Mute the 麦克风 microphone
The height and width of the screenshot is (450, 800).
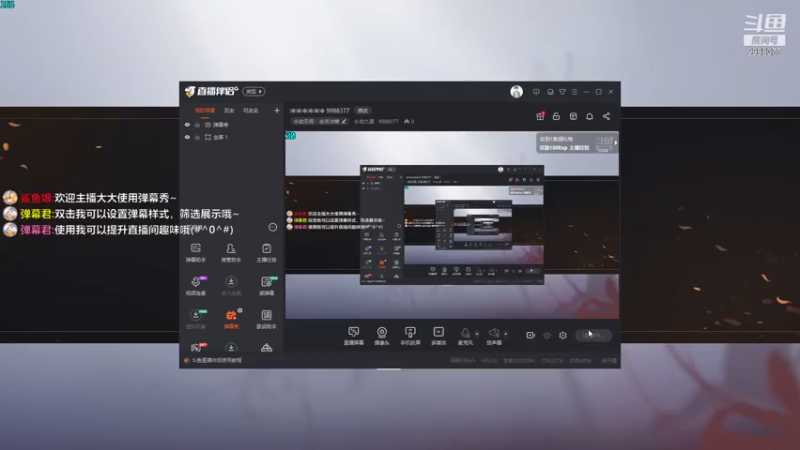[465, 336]
